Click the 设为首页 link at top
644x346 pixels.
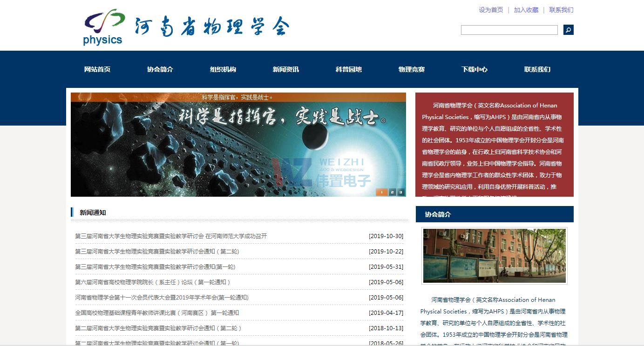point(491,10)
